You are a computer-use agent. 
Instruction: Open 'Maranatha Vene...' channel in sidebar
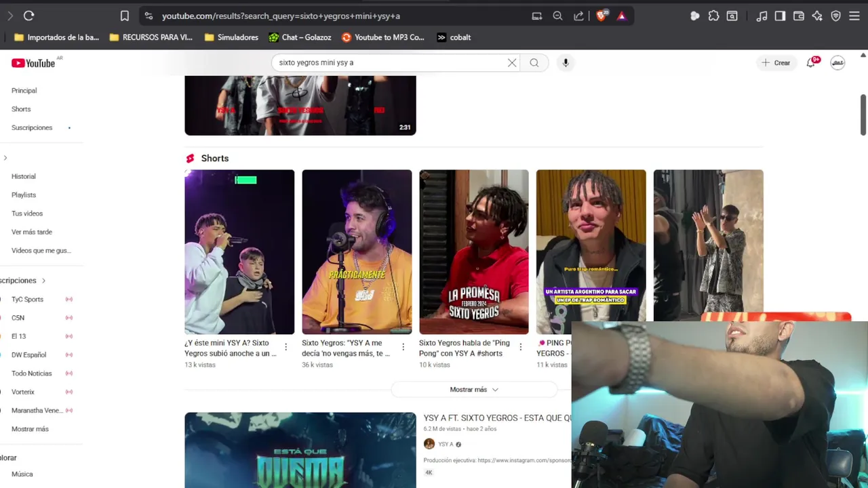pos(37,411)
